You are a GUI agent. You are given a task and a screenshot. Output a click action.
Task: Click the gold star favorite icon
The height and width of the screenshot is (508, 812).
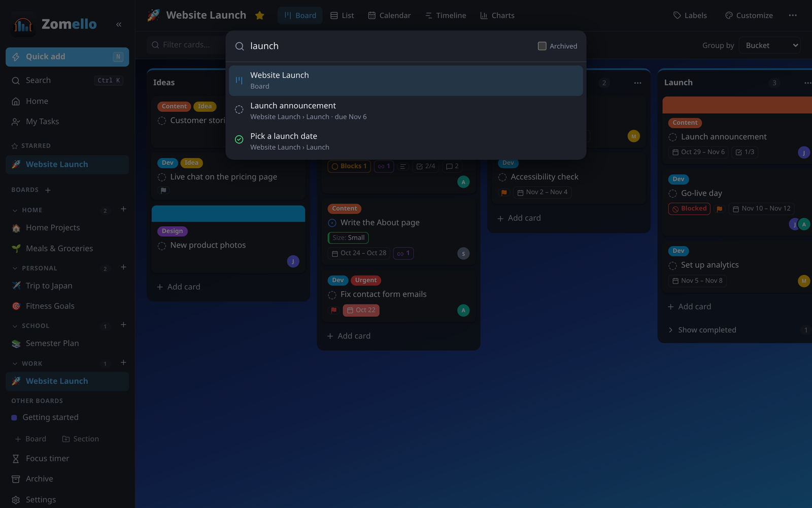click(x=260, y=15)
